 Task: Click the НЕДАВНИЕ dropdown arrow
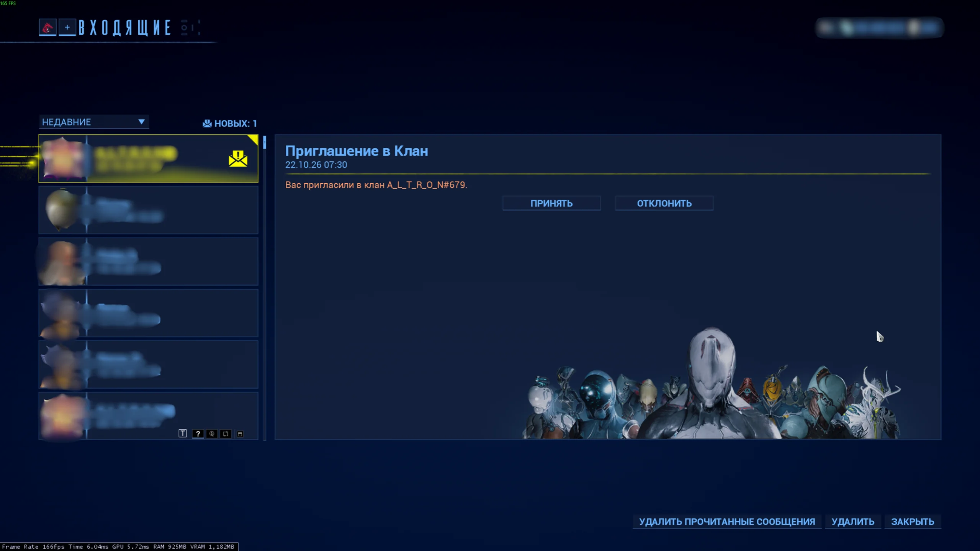(x=141, y=122)
